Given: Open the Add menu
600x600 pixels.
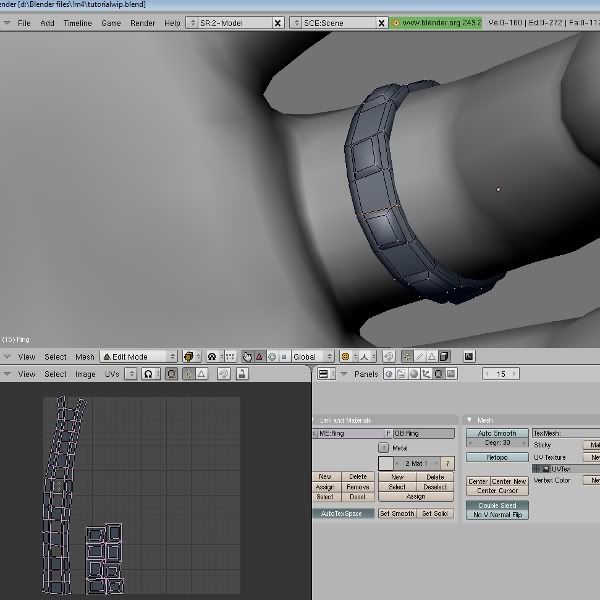Looking at the screenshot, I should pyautogui.click(x=47, y=23).
